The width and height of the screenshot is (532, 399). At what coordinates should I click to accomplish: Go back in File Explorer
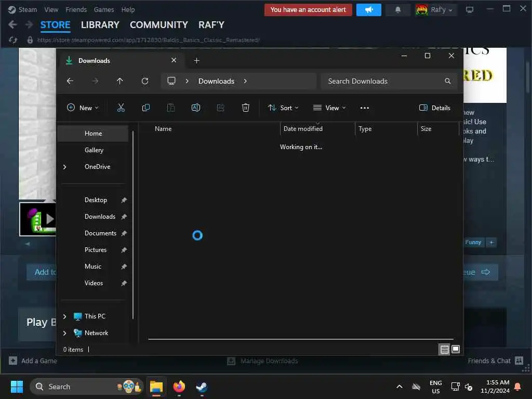click(70, 81)
